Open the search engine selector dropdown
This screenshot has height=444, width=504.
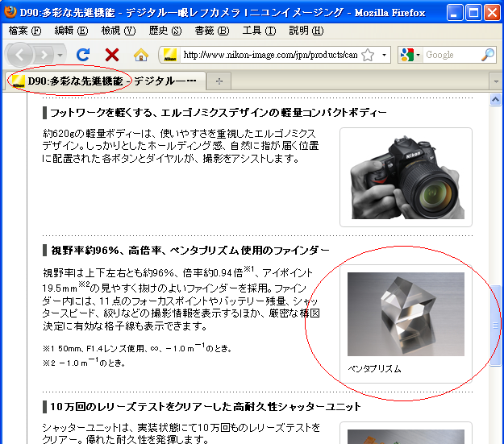click(x=410, y=55)
